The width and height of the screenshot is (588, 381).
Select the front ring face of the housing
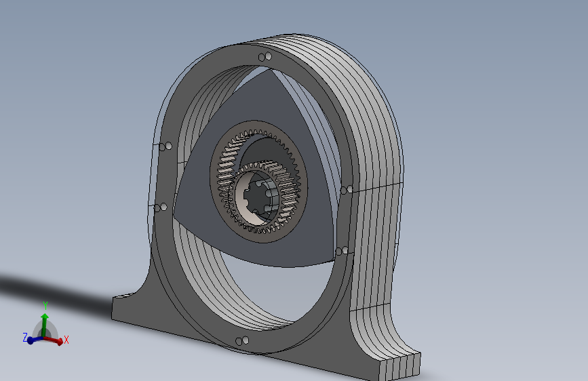click(165, 176)
